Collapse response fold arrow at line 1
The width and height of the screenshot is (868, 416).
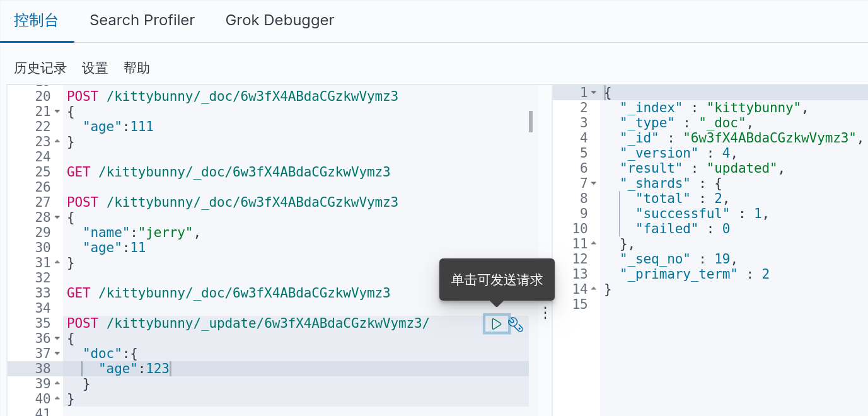pyautogui.click(x=594, y=93)
